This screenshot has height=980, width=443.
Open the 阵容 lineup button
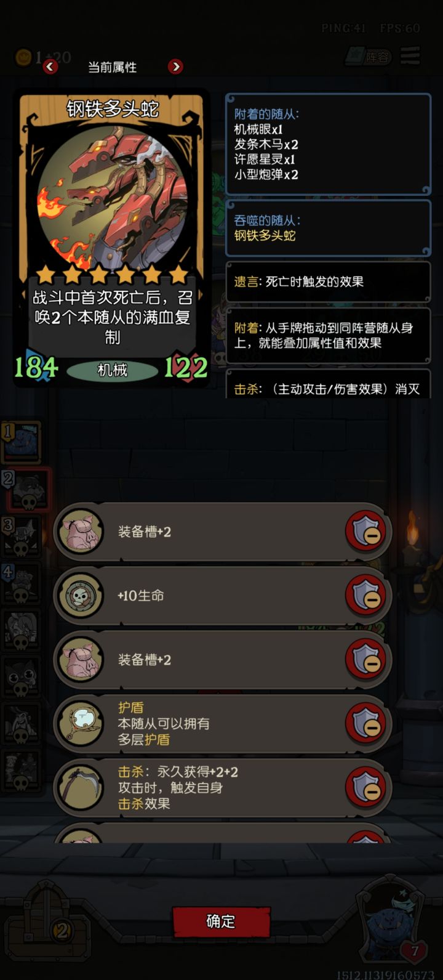(369, 57)
